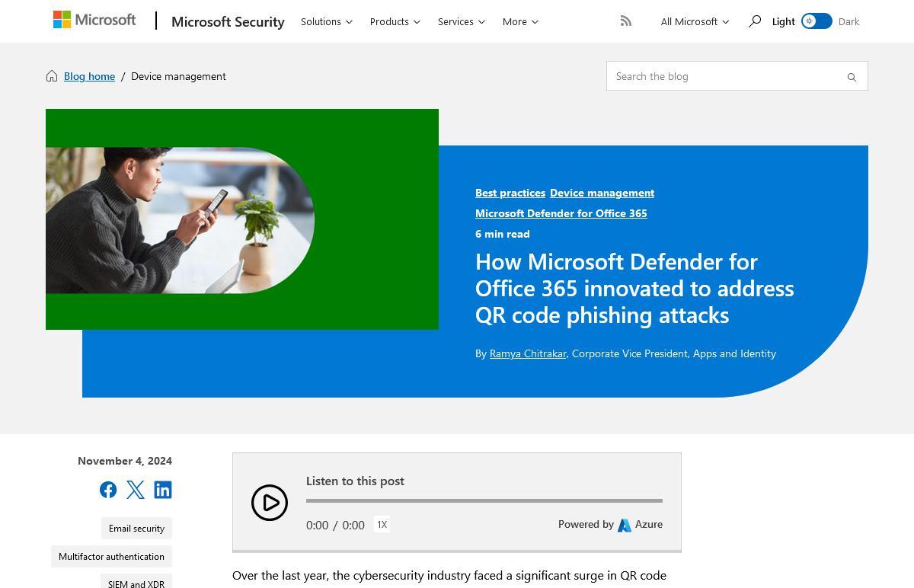914x588 pixels.
Task: Click the hero image of man with phone
Action: (180, 220)
